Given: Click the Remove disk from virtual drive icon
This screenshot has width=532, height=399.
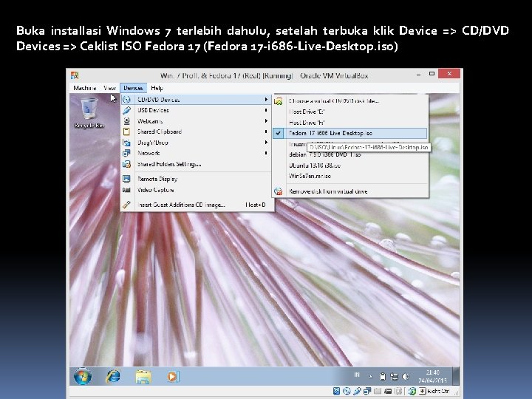Looking at the screenshot, I should tap(279, 191).
